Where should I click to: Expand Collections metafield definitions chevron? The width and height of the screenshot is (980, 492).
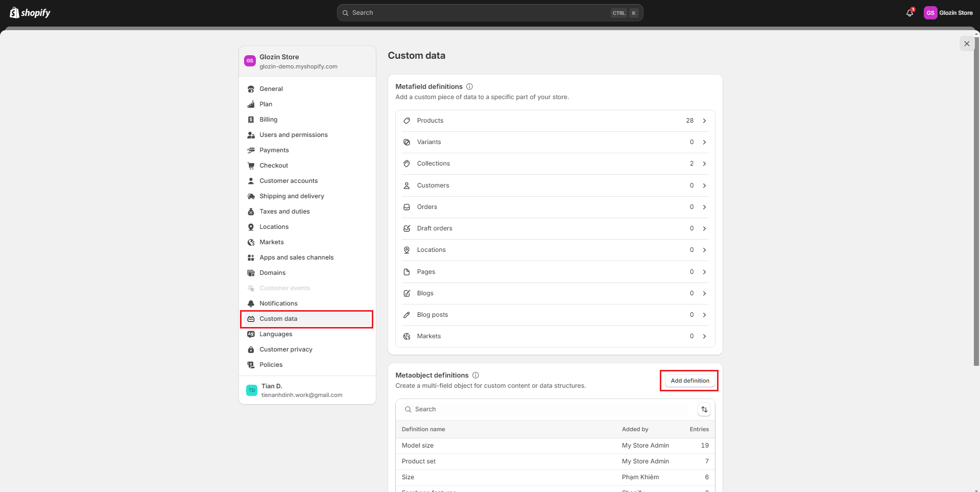pos(704,163)
